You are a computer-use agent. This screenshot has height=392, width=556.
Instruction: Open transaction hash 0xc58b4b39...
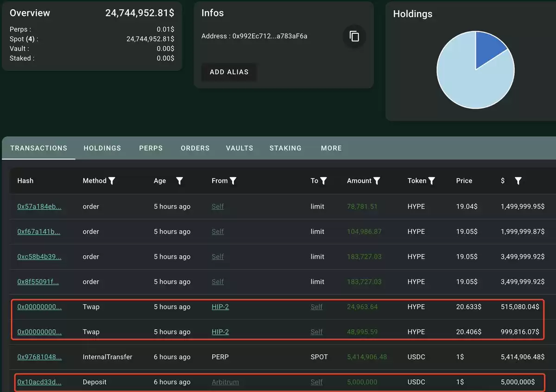tap(39, 256)
